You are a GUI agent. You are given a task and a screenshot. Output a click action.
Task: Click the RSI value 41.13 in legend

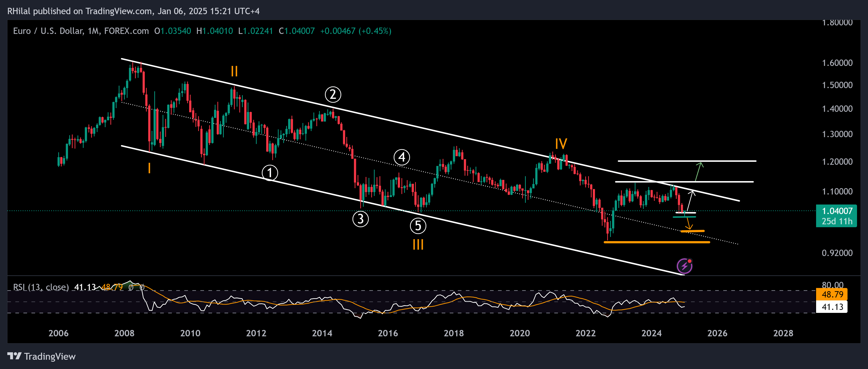pos(85,287)
